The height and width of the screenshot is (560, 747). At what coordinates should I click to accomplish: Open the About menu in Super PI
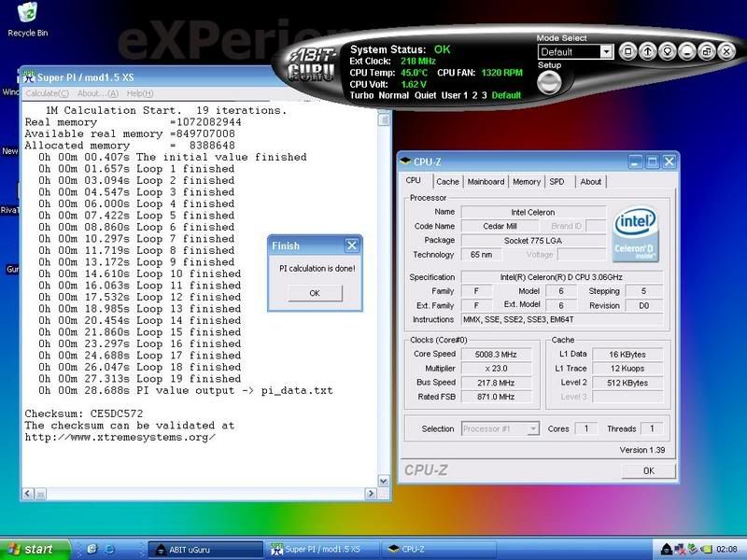tap(98, 93)
